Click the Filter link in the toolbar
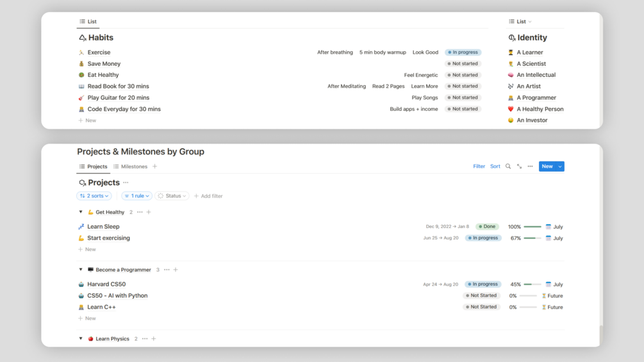644x362 pixels. [479, 167]
